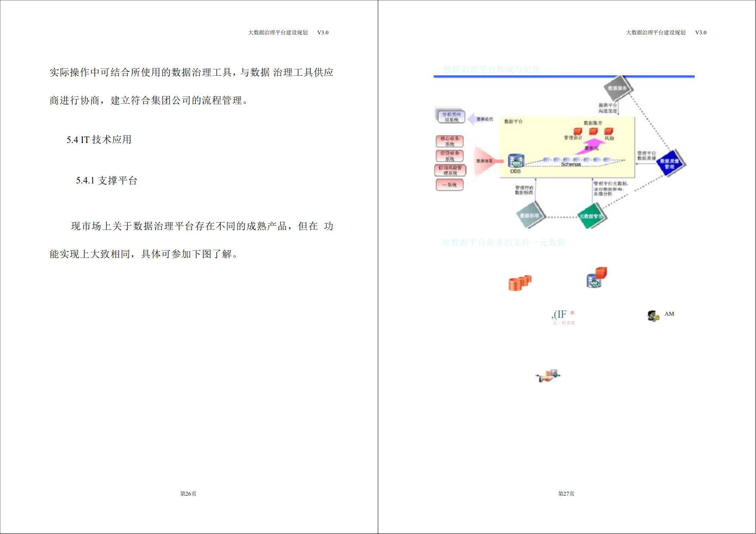Click left page header 大数据治理平台建设规划
The height and width of the screenshot is (534, 756).
(278, 32)
